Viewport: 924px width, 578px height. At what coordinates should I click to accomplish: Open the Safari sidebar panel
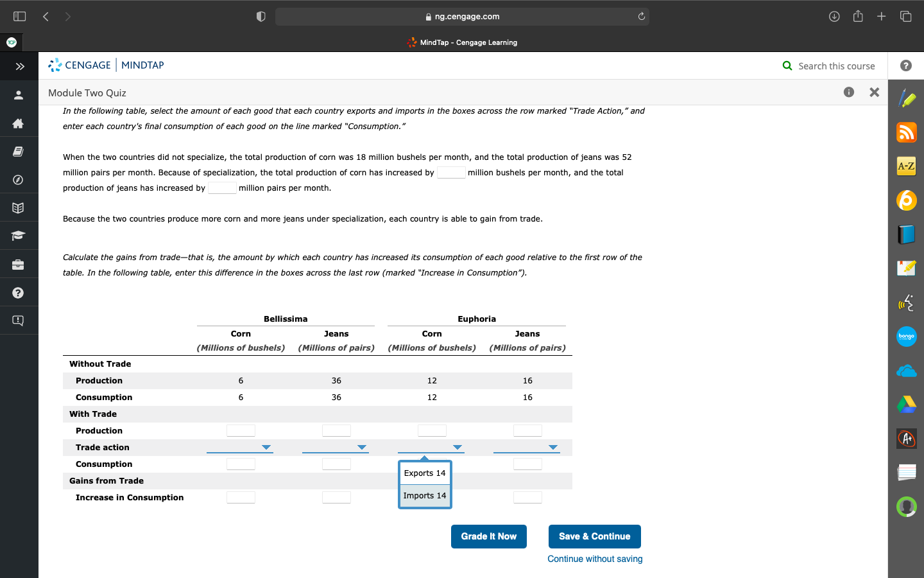coord(20,16)
